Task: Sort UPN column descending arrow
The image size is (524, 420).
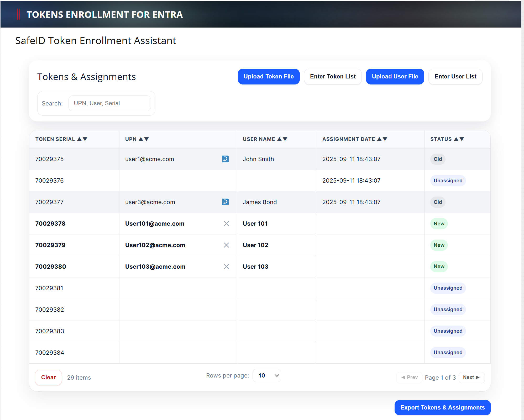Action: 146,139
